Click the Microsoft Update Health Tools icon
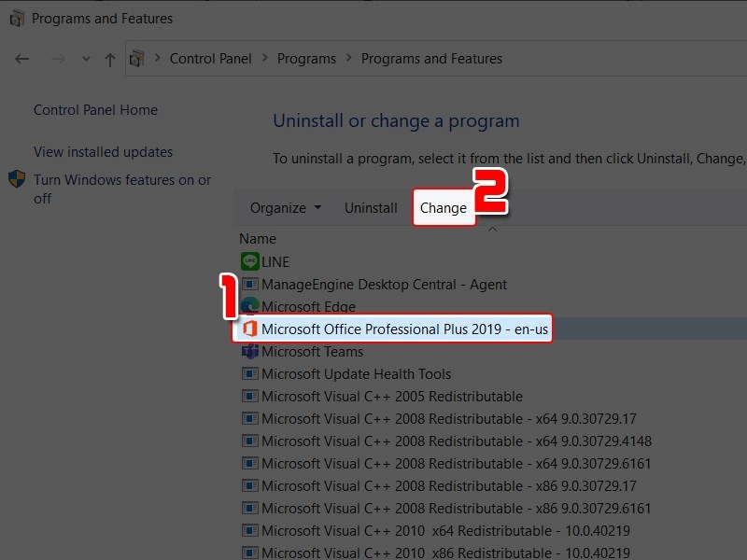747x560 pixels. point(250,374)
